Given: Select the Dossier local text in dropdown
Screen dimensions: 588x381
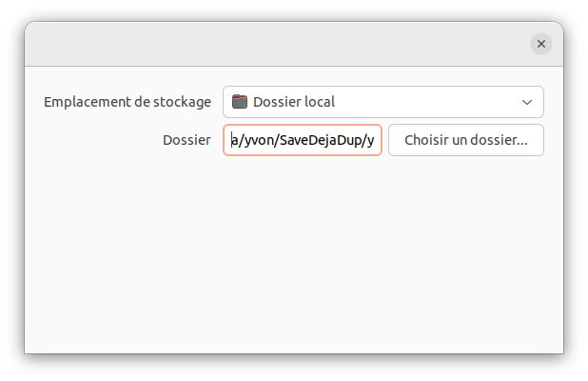Looking at the screenshot, I should [x=294, y=102].
